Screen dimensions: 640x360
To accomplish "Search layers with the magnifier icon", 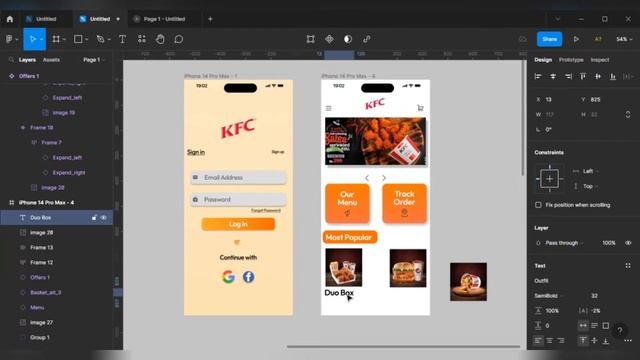I will tap(11, 60).
